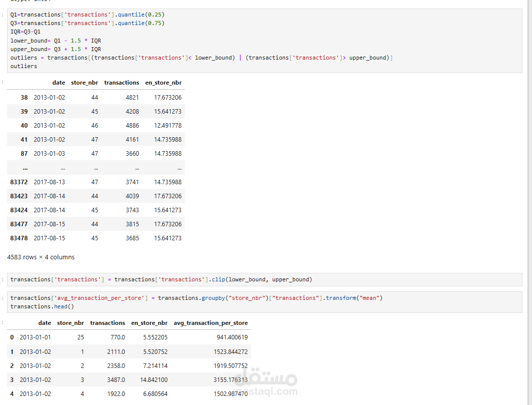Select row index 83477
This screenshot has height=405, width=532.
(19, 224)
